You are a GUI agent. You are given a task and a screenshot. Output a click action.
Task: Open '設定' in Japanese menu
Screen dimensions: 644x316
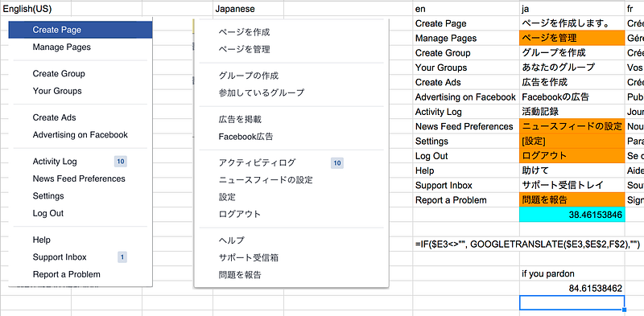(227, 197)
